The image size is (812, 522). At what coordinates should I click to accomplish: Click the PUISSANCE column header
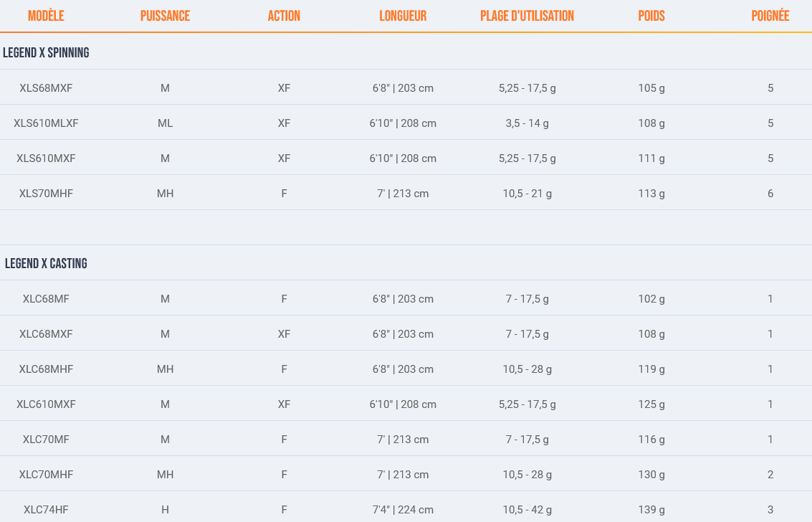click(x=165, y=16)
